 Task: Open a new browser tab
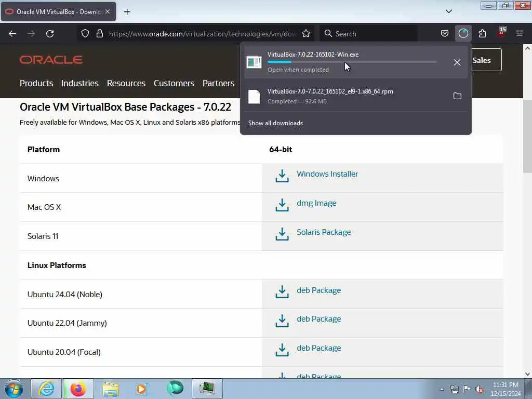click(x=127, y=12)
